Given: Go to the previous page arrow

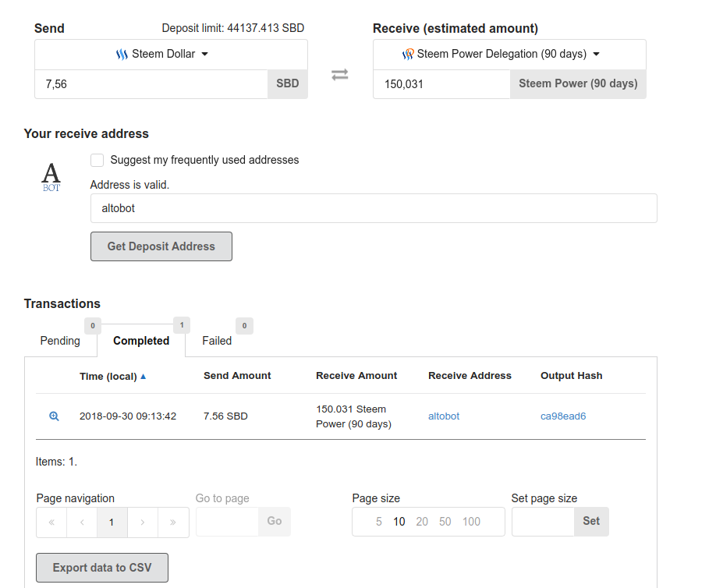Looking at the screenshot, I should (82, 522).
